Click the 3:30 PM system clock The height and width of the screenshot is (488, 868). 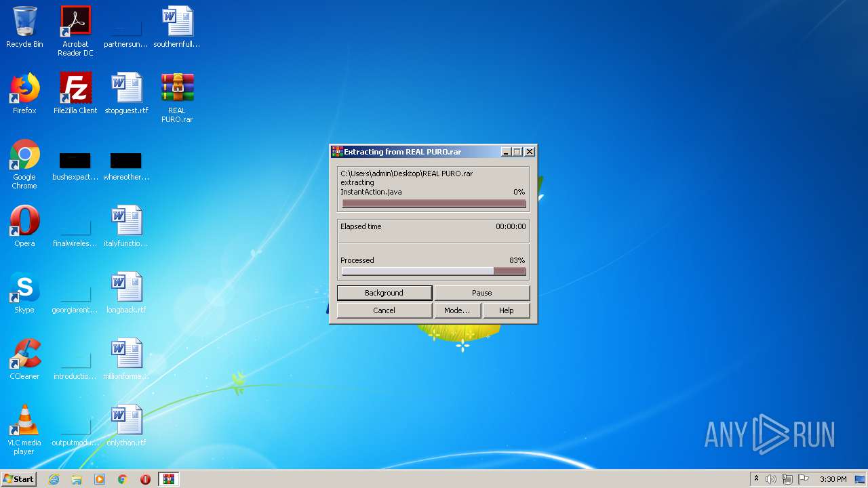[x=833, y=479]
